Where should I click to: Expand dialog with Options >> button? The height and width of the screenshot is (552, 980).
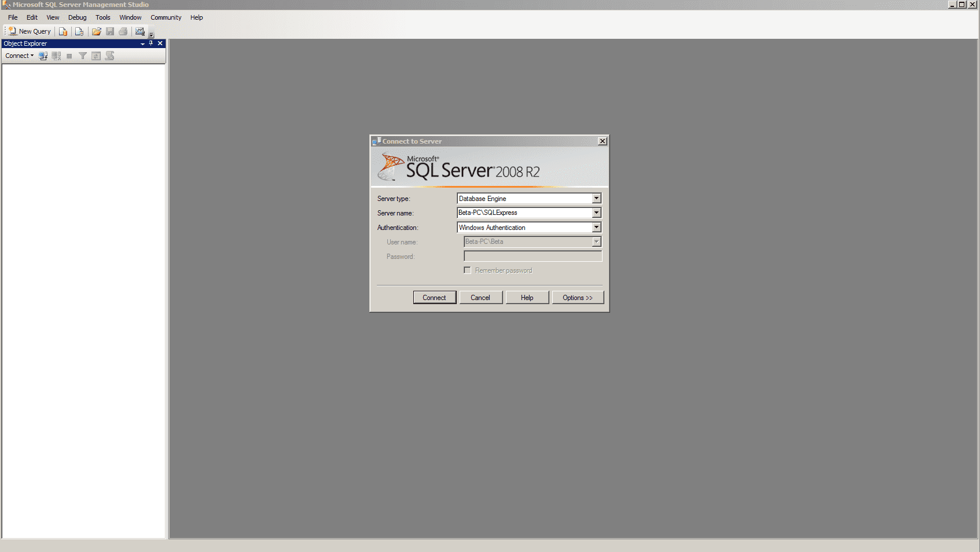point(578,298)
